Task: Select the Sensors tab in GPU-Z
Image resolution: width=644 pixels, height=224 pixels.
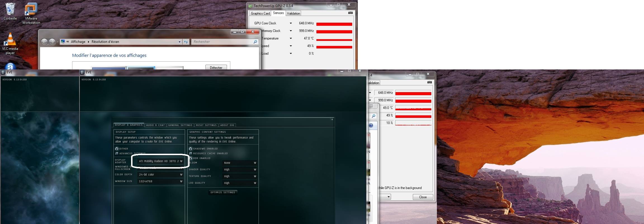Action: [278, 13]
